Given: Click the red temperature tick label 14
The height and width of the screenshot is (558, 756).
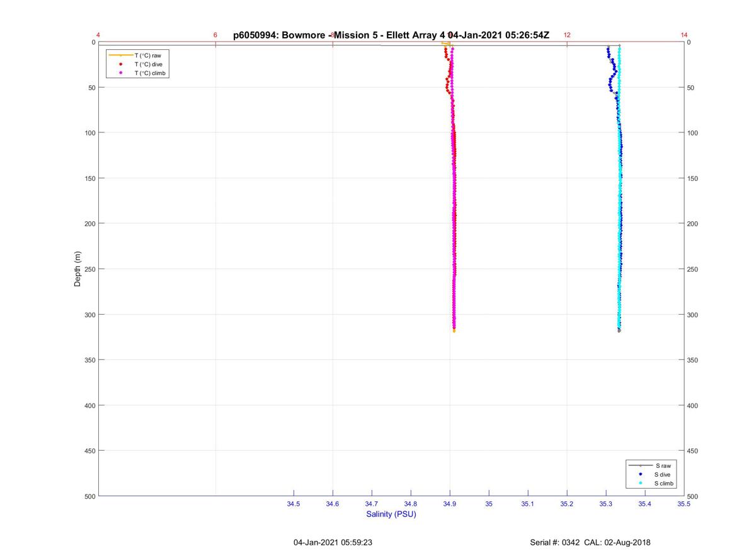Looking at the screenshot, I should click(684, 35).
